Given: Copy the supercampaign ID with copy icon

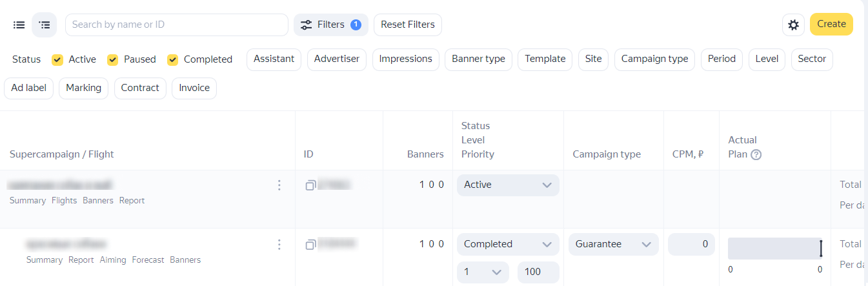Looking at the screenshot, I should click(x=310, y=185).
